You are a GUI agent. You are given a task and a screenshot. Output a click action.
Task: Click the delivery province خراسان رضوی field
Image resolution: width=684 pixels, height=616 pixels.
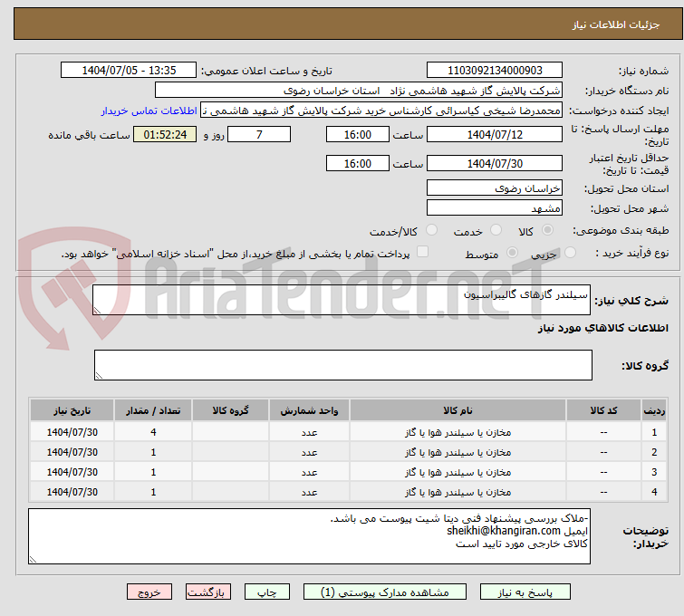point(495,188)
